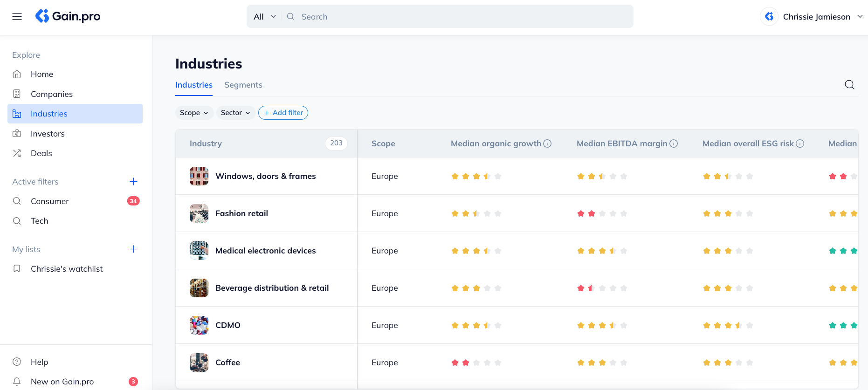Click the table search magnifier icon
This screenshot has width=868, height=390.
click(849, 84)
